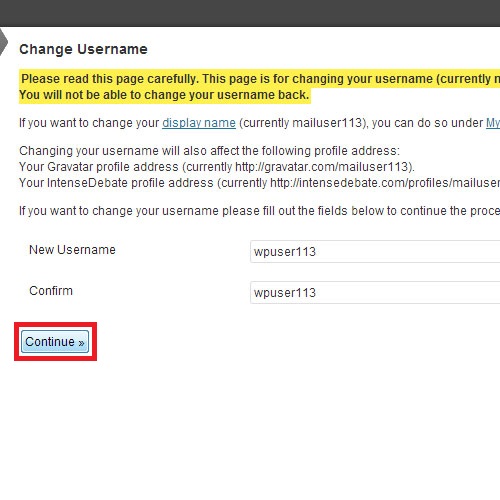Viewport: 500px width, 500px height.
Task: Focus the Confirm username input field
Action: pos(375,292)
